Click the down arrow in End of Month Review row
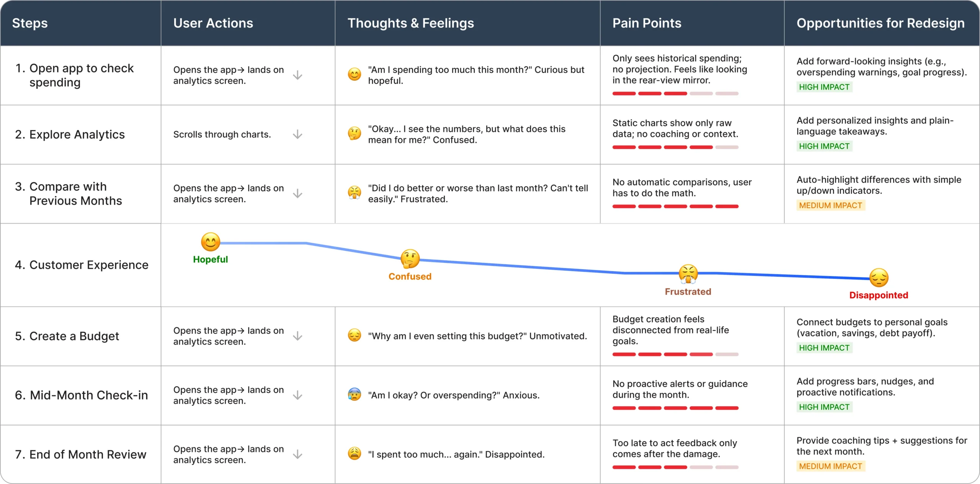Screen dimensions: 980x484 click(x=297, y=455)
